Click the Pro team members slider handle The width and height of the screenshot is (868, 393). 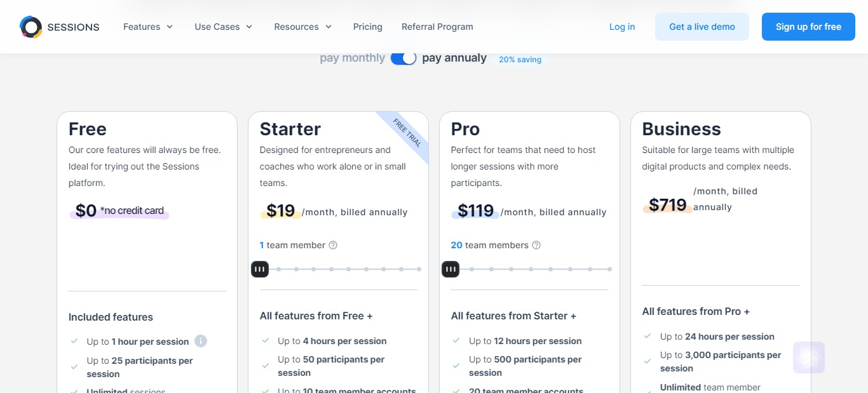coord(451,269)
